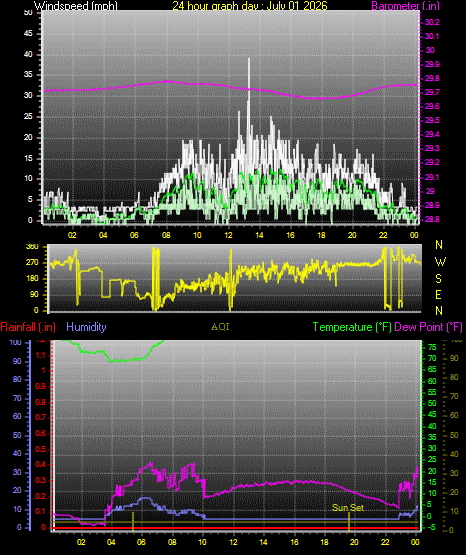
Task: Click the "29.1" barometer axis value
Action: [x=432, y=177]
